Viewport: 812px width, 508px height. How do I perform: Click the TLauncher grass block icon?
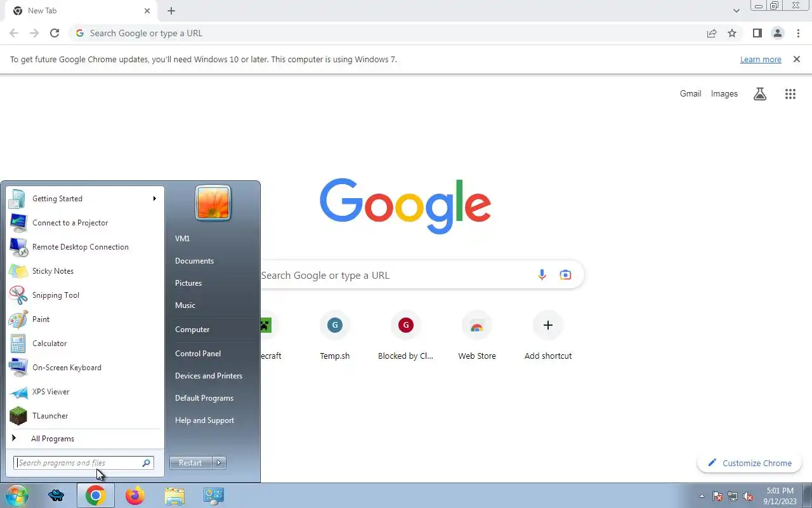(18, 416)
